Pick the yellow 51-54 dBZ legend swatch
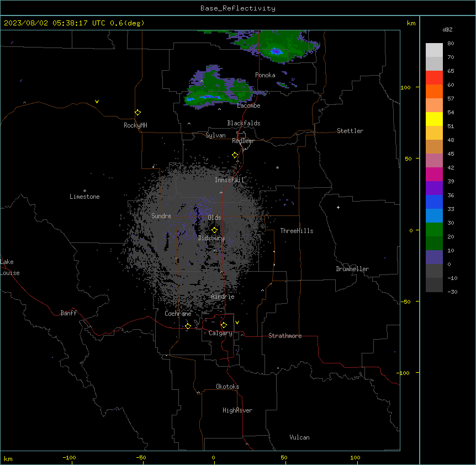Image resolution: width=476 pixels, height=465 pixels. [x=434, y=119]
